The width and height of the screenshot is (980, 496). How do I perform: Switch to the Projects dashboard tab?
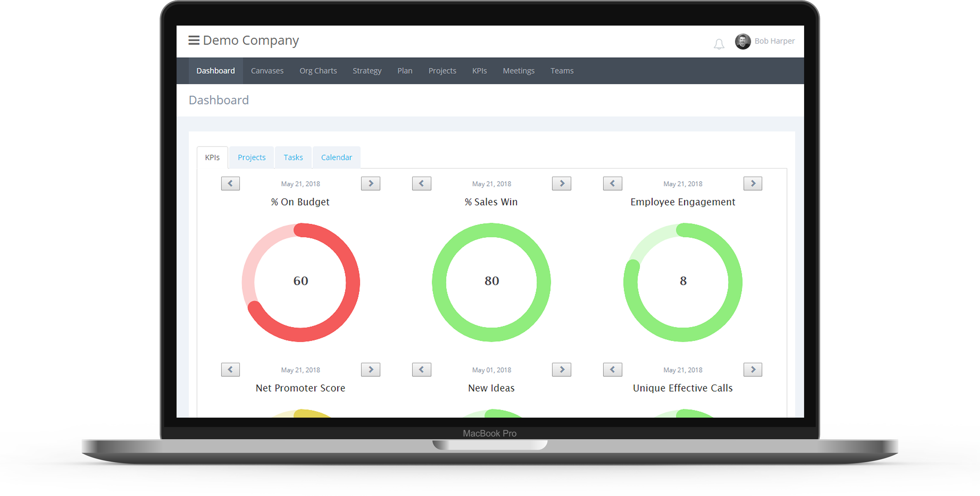click(x=252, y=157)
